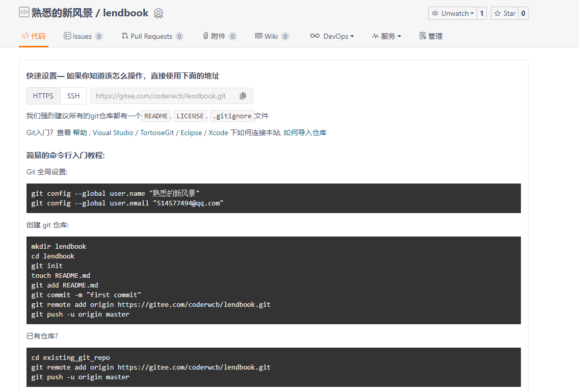Image resolution: width=579 pixels, height=392 pixels.
Task: Open the 附件 tab
Action: pos(219,36)
